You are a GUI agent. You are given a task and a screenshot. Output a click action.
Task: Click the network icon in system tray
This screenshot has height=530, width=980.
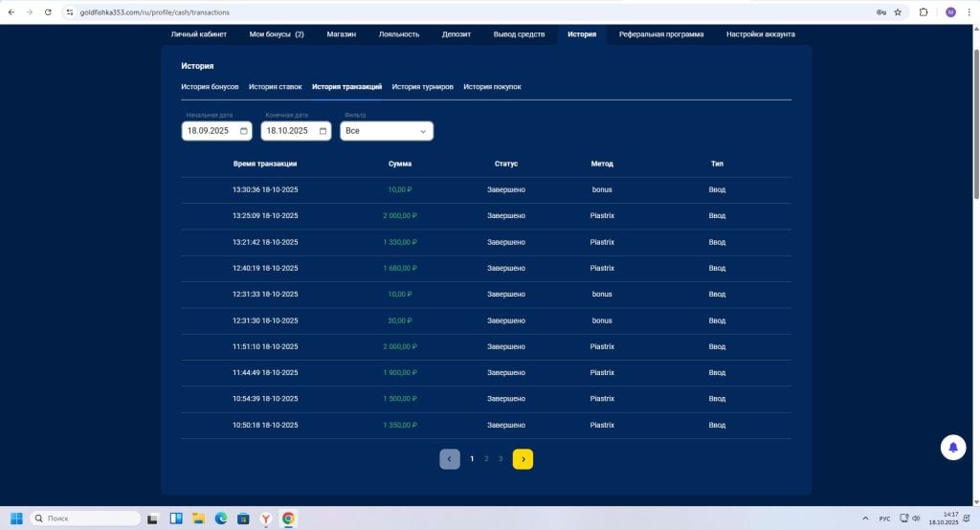[x=903, y=519]
